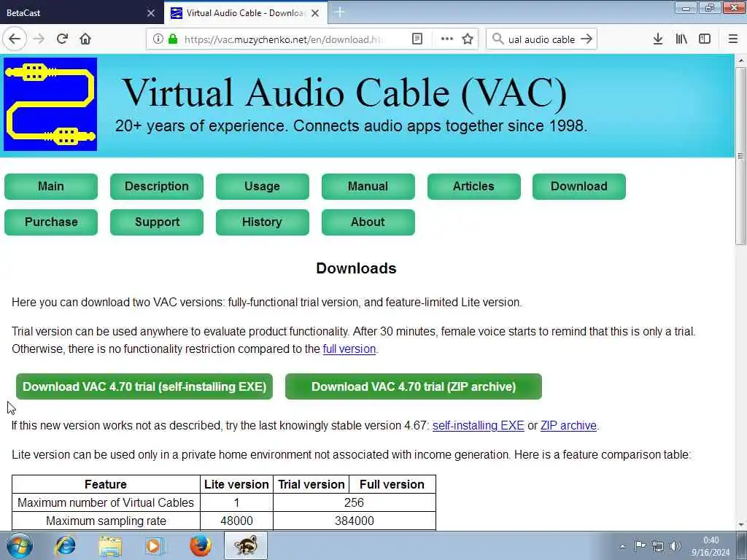Viewport: 747px width, 560px height.
Task: Go to the Purchase page
Action: [x=51, y=222]
